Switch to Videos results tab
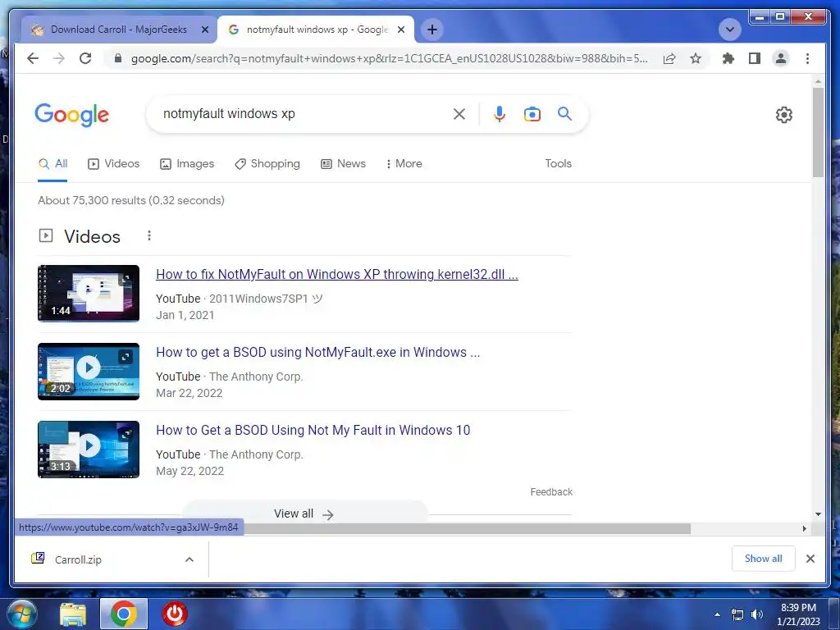Image resolution: width=840 pixels, height=630 pixels. pos(113,164)
